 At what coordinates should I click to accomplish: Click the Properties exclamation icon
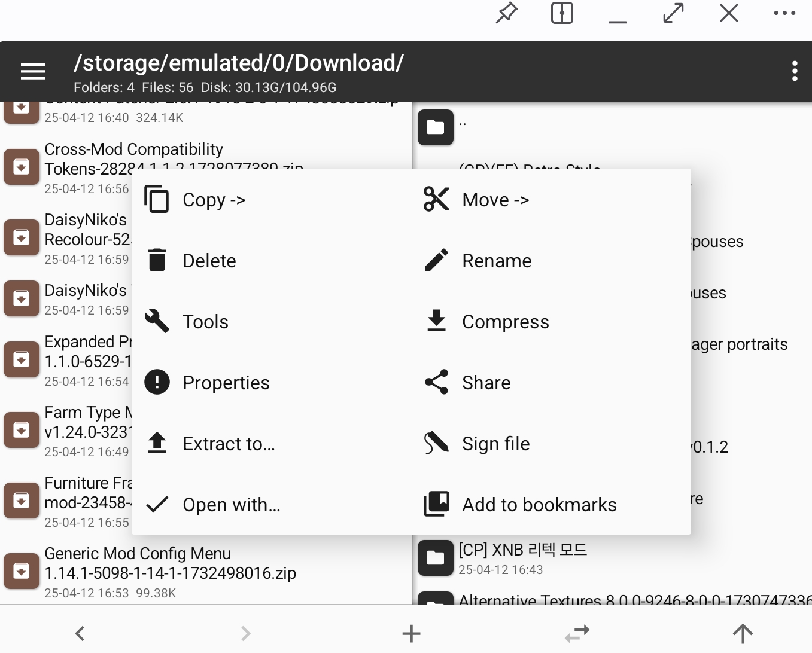click(157, 382)
